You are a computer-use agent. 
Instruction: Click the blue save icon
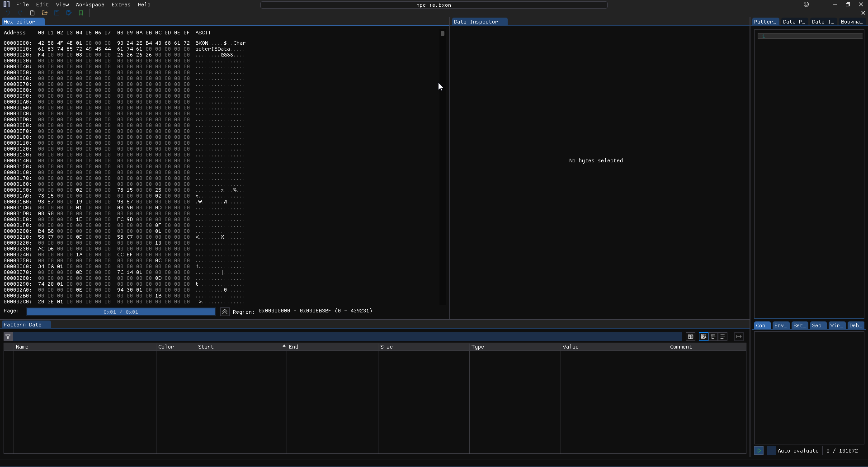point(57,13)
